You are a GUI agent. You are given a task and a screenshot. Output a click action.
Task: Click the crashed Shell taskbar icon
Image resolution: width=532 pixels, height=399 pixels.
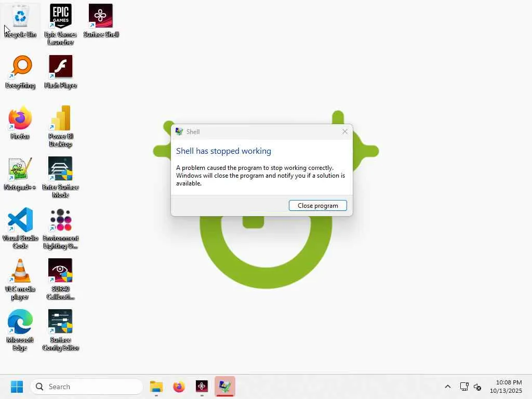(224, 387)
